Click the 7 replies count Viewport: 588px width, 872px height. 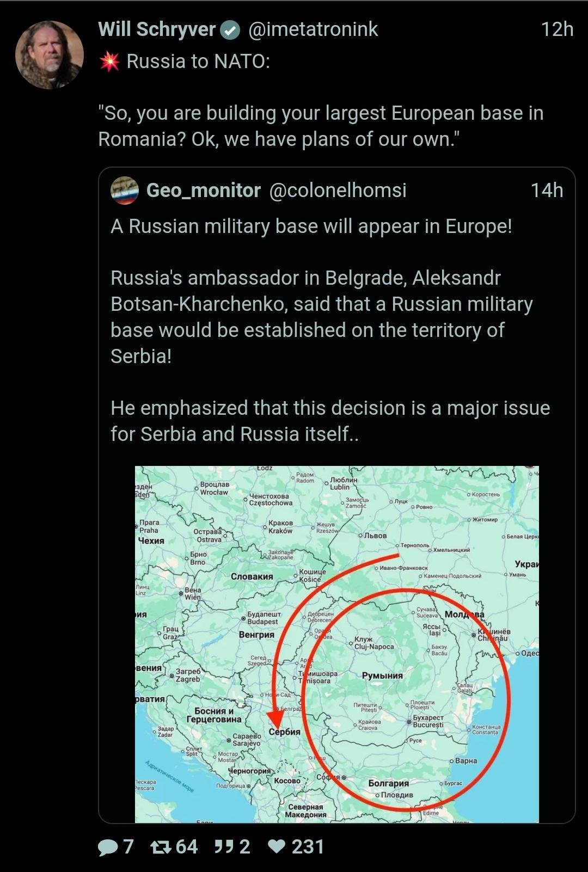point(128,847)
